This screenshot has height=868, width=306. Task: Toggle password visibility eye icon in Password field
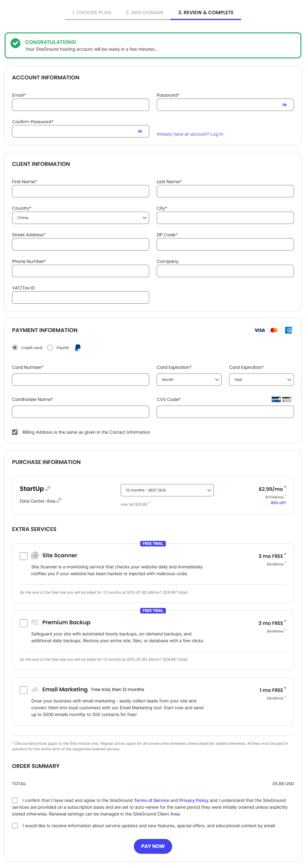[284, 105]
